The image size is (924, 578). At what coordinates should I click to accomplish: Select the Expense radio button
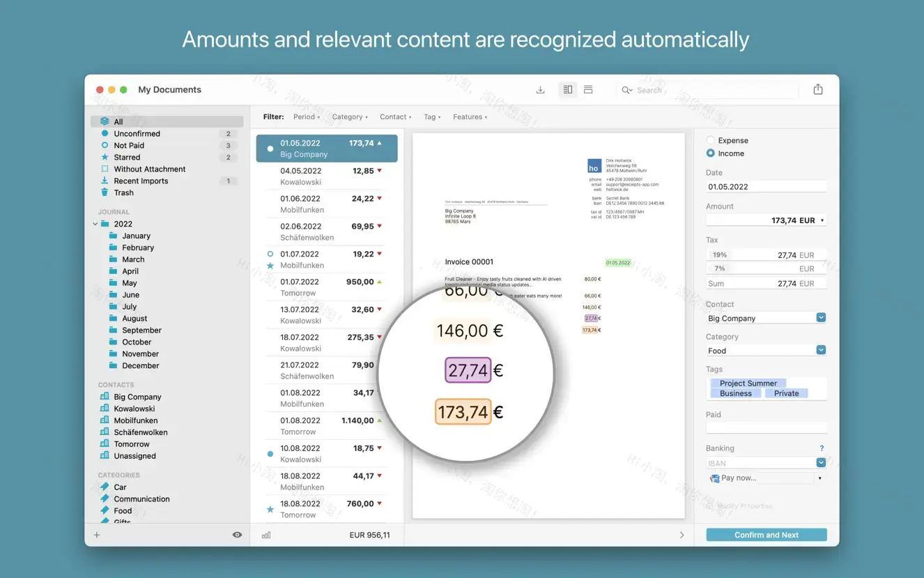coord(709,140)
